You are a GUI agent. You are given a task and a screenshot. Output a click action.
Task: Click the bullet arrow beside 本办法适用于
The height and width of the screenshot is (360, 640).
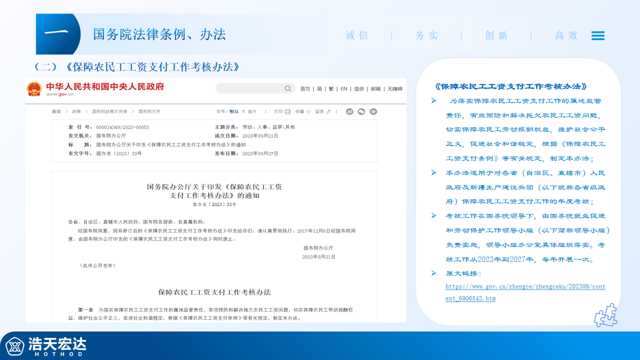tap(433, 173)
